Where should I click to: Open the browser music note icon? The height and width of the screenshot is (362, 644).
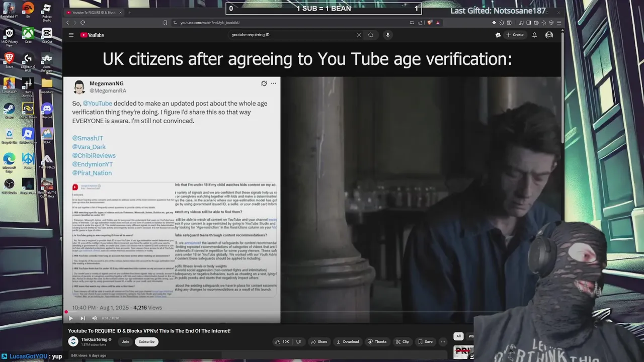[x=521, y=23]
